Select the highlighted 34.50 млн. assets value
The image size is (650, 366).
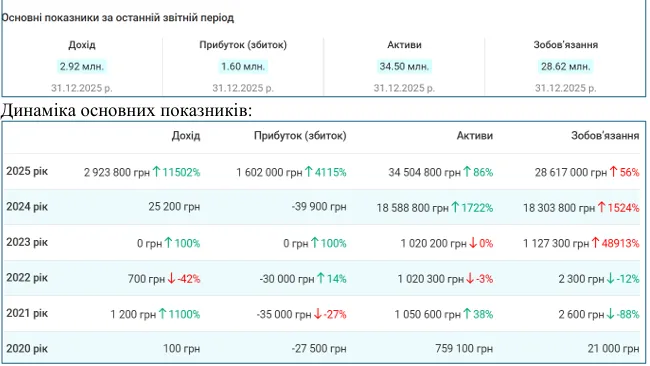(404, 66)
